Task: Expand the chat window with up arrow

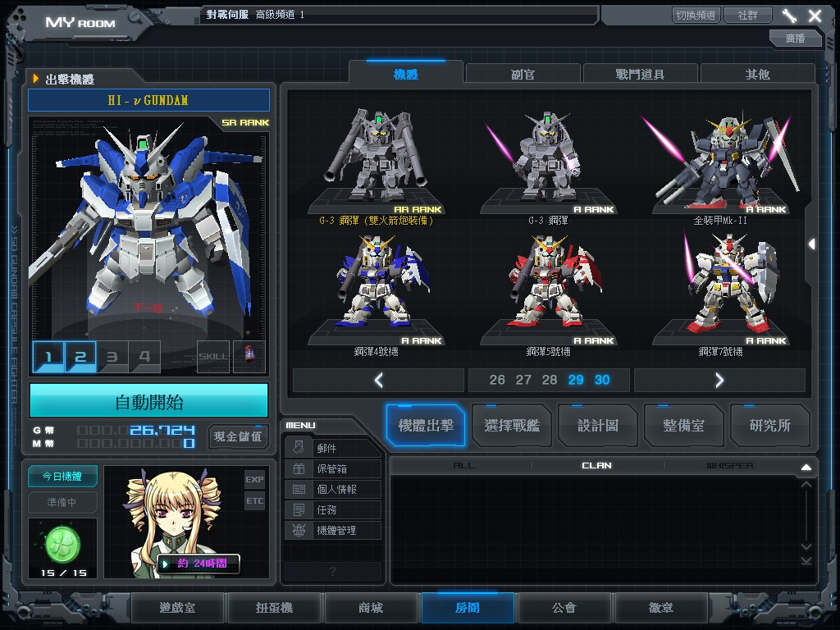Action: pyautogui.click(x=806, y=467)
